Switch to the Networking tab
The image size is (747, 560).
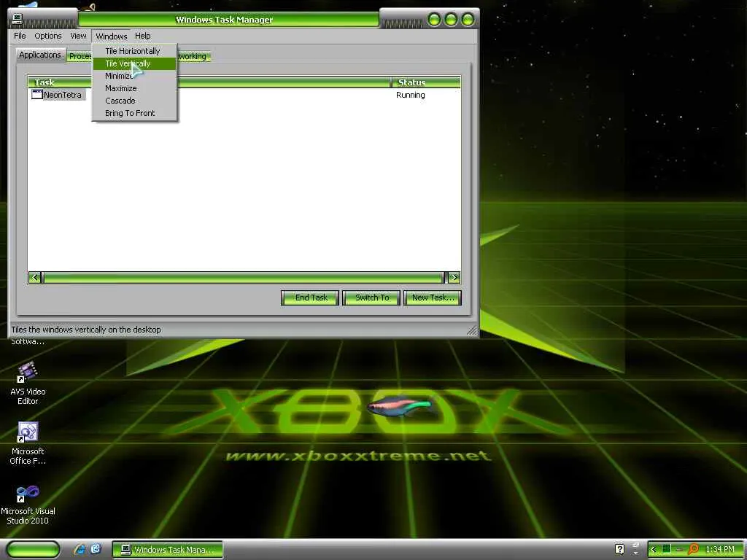pos(194,56)
